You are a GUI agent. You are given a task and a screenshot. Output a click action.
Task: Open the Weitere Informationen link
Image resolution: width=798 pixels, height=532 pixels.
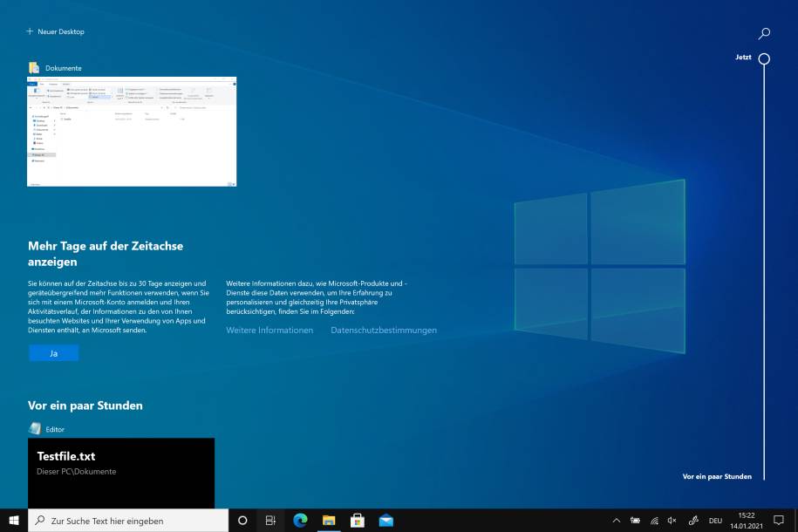[x=269, y=330]
